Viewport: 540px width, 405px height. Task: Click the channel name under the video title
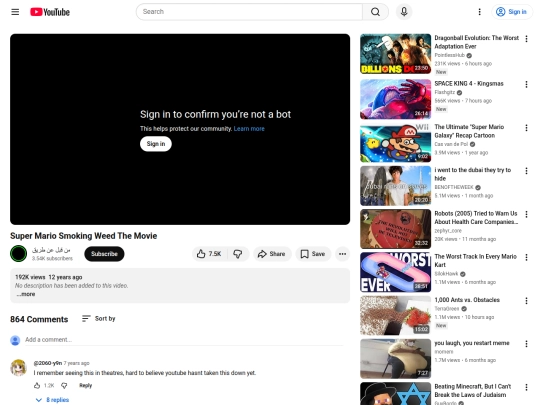tap(51, 250)
